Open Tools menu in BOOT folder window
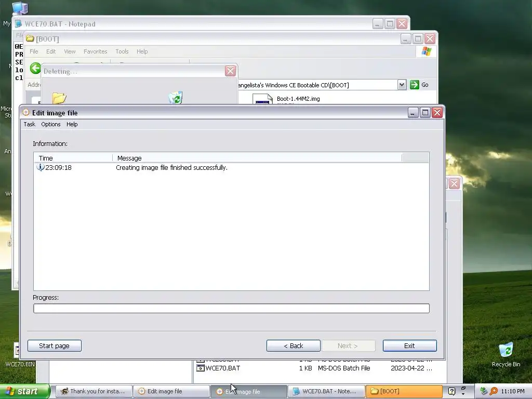The width and height of the screenshot is (532, 399). click(122, 51)
